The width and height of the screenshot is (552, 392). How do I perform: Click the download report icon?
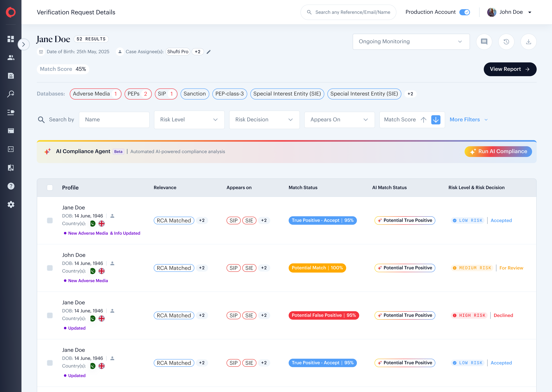pos(528,42)
